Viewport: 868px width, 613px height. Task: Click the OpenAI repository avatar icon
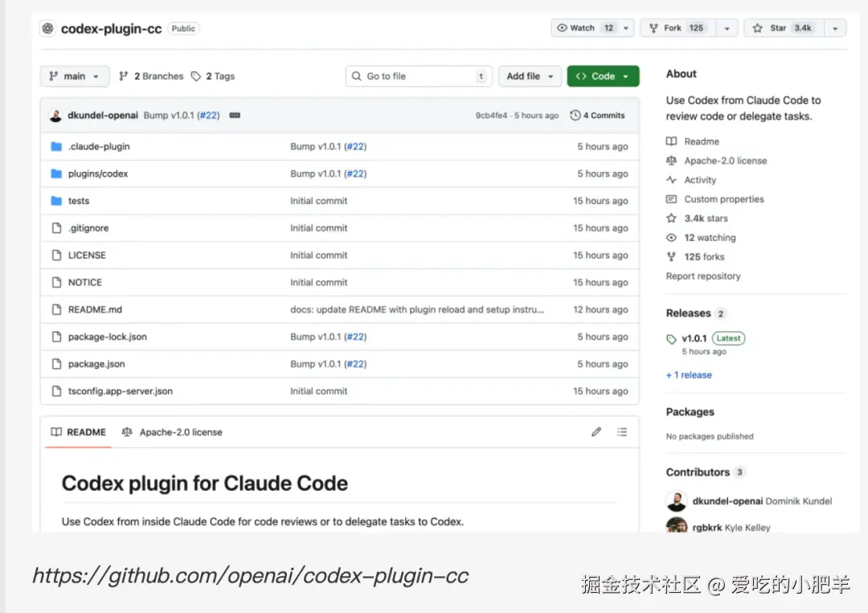tap(47, 28)
